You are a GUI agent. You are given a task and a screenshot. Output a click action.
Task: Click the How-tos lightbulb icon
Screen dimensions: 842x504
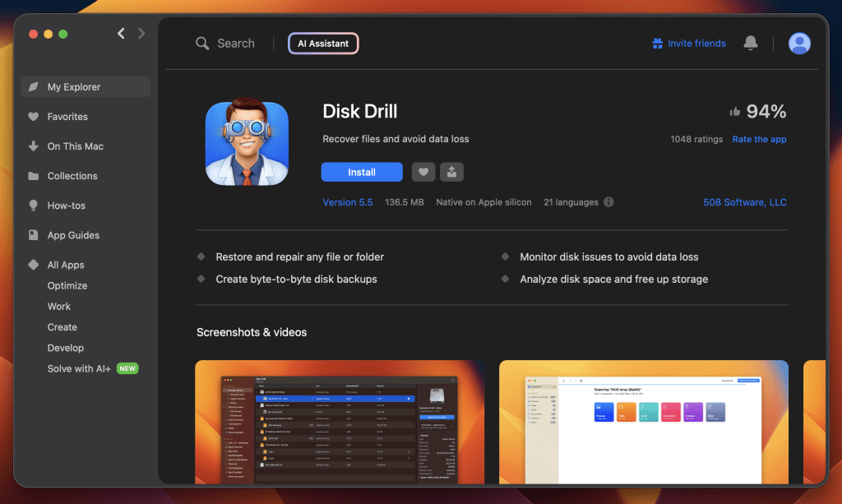pyautogui.click(x=33, y=205)
